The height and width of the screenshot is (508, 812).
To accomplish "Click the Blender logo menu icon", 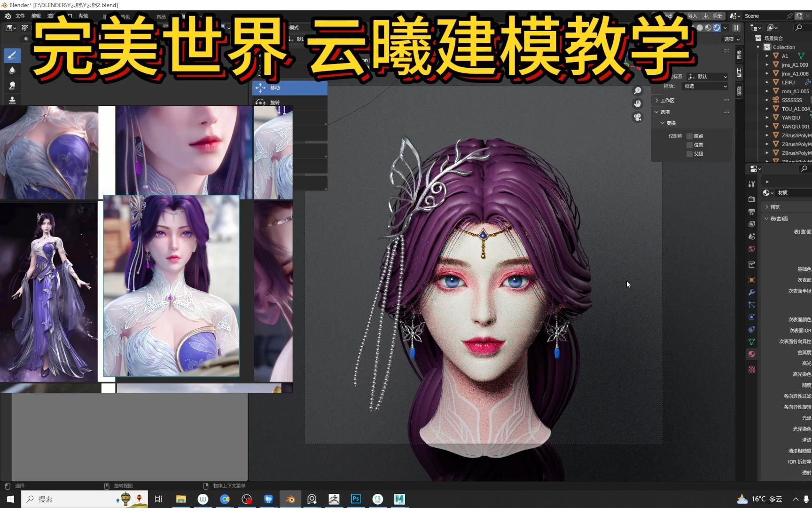I will 8,16.
